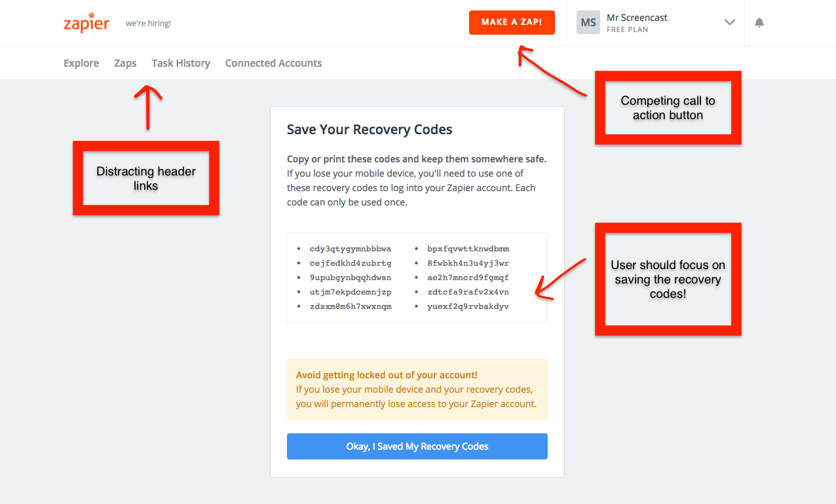Click the MAKE A ZAP! button
836x504 pixels.
[512, 22]
